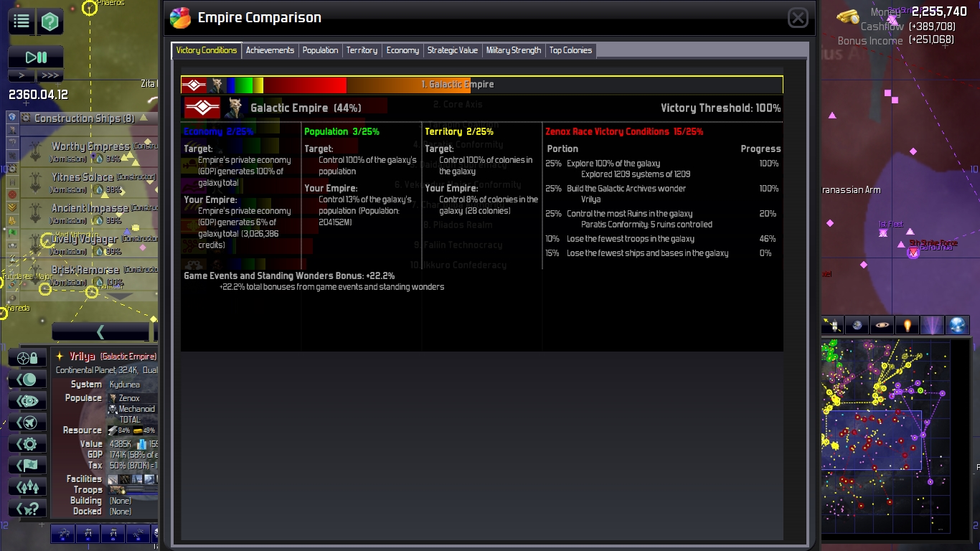Cycle to previous military ship with jet button

28,422
